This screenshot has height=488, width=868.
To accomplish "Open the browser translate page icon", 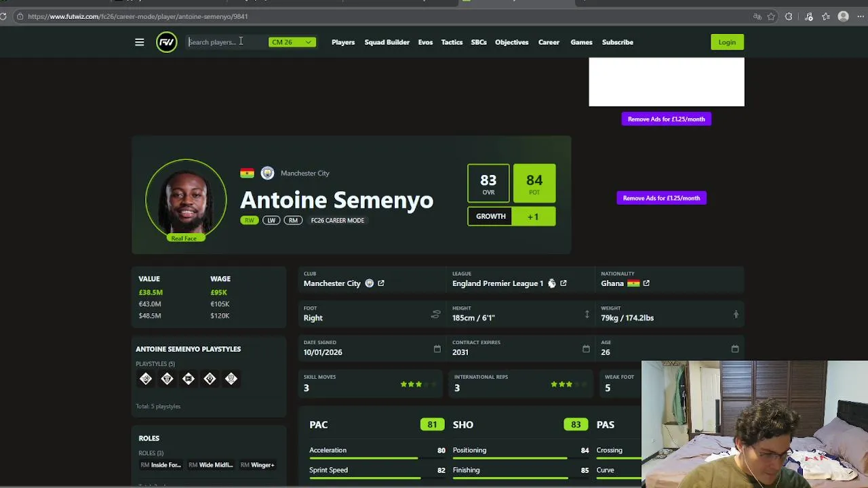I will 757,16.
